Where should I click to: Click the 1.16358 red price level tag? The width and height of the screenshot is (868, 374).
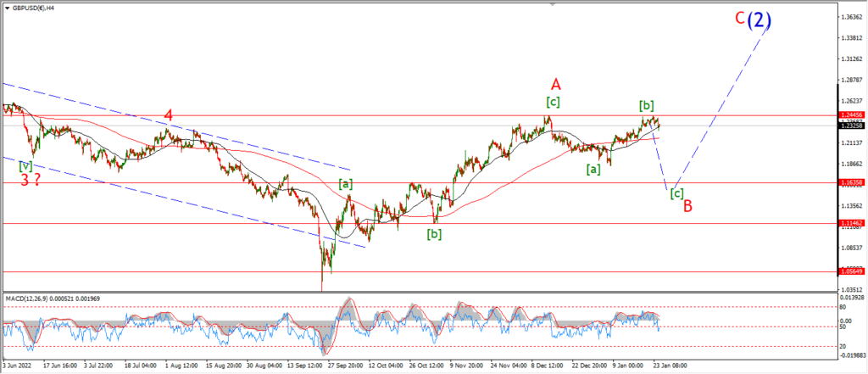pyautogui.click(x=851, y=181)
